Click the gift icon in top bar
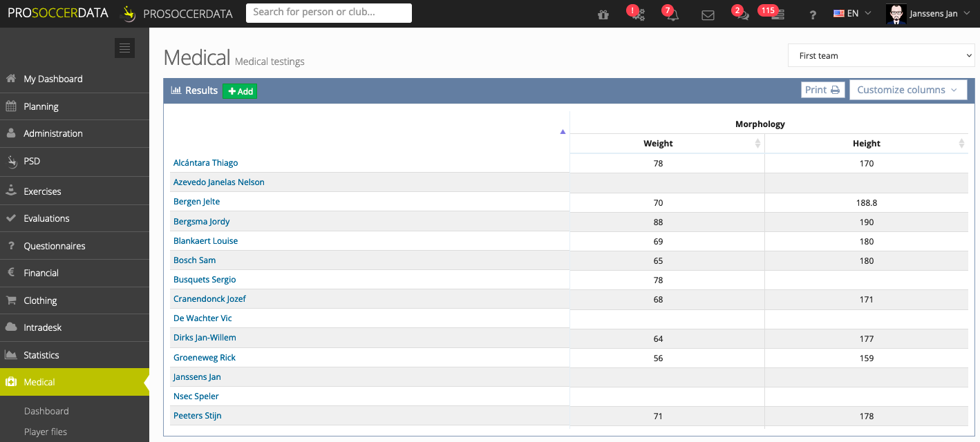980x442 pixels. 603,15
